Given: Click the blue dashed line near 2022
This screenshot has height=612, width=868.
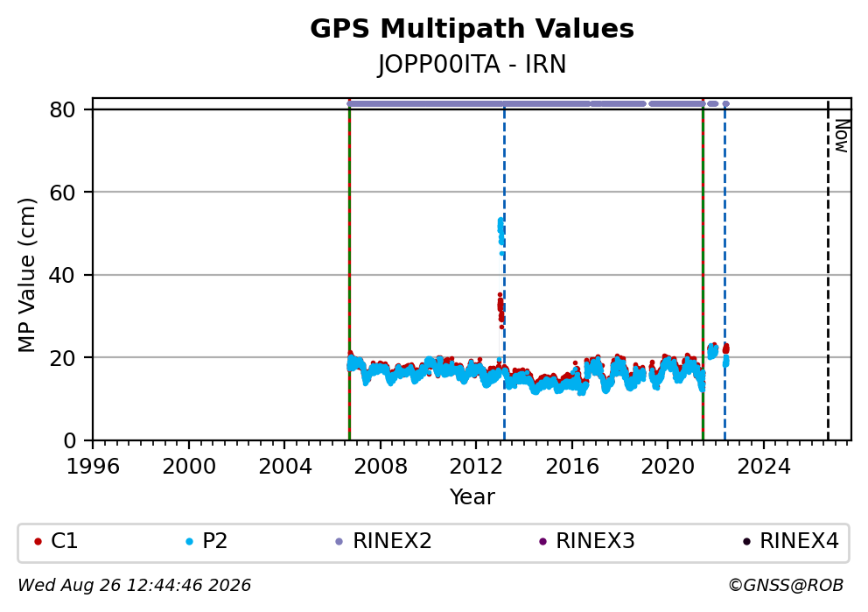Looking at the screenshot, I should tap(724, 271).
